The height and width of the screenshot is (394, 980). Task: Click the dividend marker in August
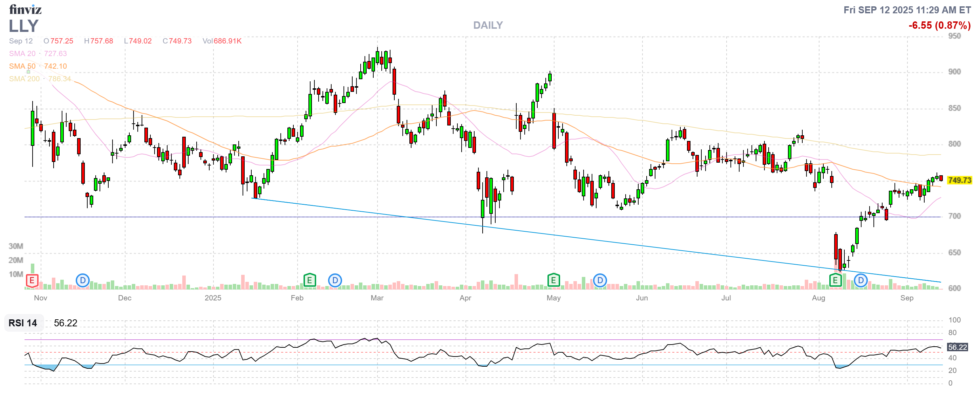[x=860, y=281]
